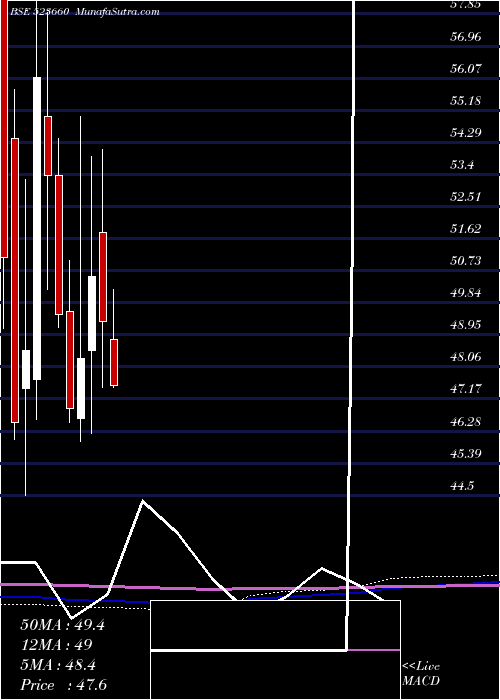Click the 48.95 price axis label
The image size is (500, 700).
(466, 325)
